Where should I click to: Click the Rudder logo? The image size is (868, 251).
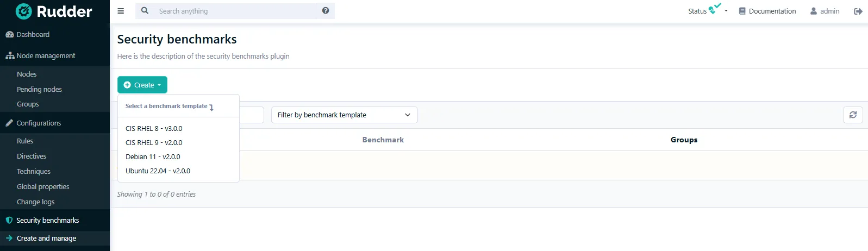54,11
